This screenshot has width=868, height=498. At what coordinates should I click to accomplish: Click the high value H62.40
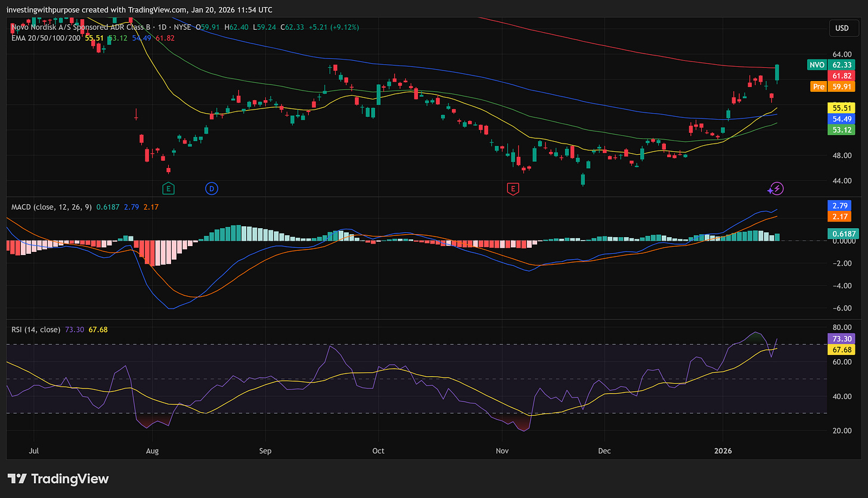click(x=237, y=27)
